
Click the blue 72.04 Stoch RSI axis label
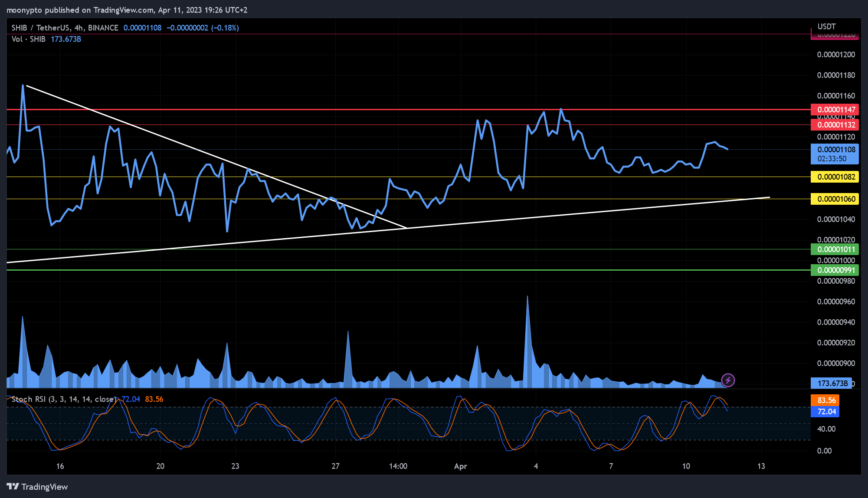click(x=825, y=412)
